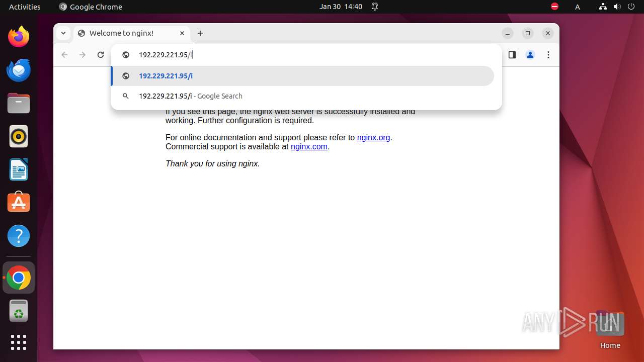Select the 192.229.221.95/i URL suggestion

coord(302,76)
